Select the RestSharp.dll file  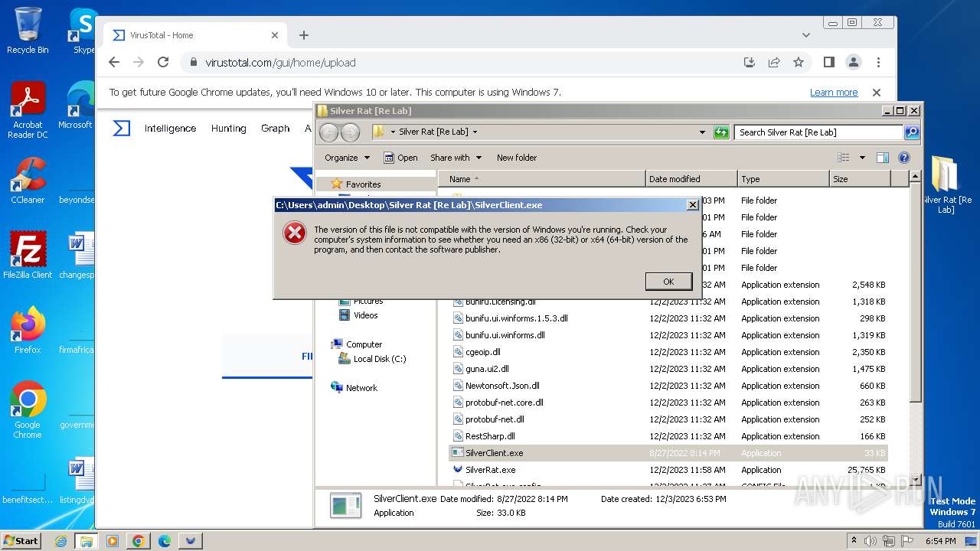pos(490,436)
